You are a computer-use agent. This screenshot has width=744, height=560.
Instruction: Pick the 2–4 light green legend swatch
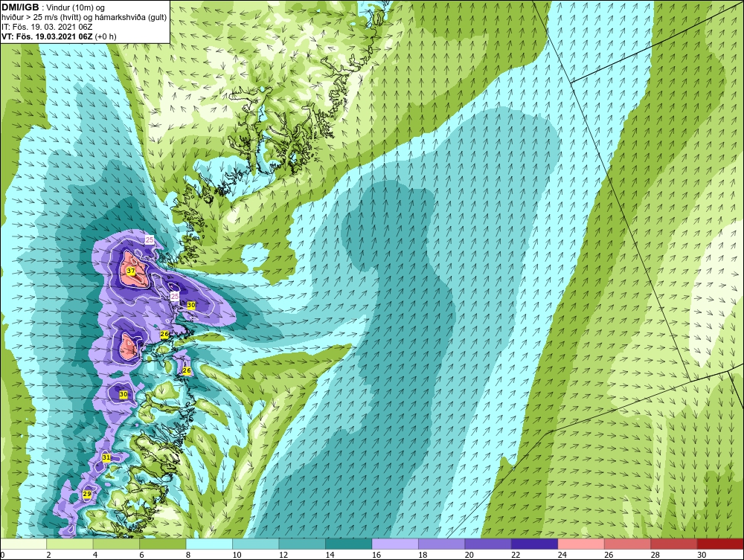click(70, 544)
